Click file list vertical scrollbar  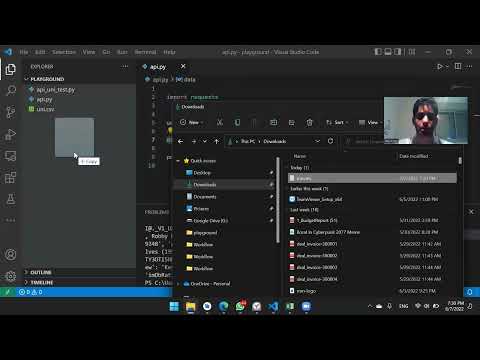click(x=460, y=161)
